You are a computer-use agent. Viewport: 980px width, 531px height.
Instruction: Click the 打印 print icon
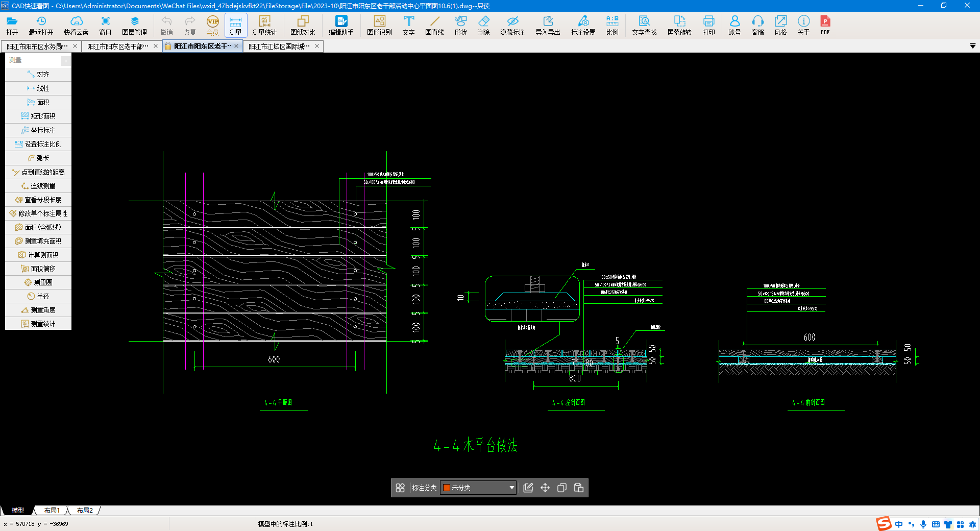(x=708, y=25)
